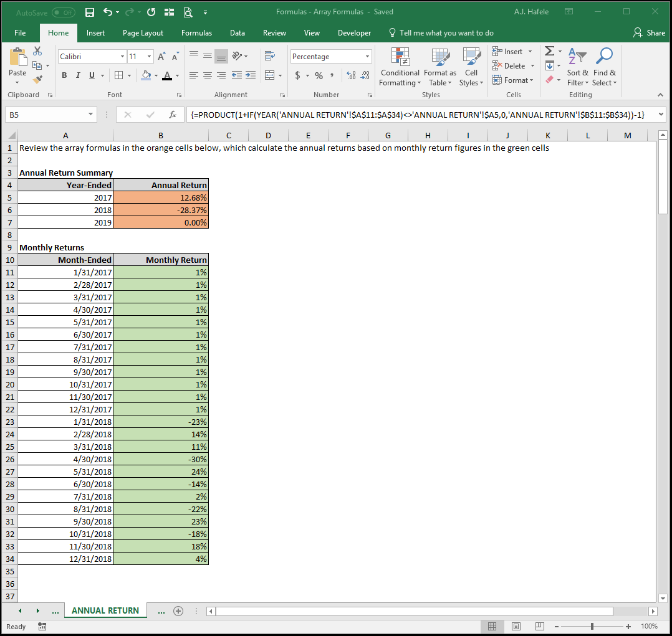672x636 pixels.
Task: Increase font size with the large A icon
Action: click(x=161, y=56)
